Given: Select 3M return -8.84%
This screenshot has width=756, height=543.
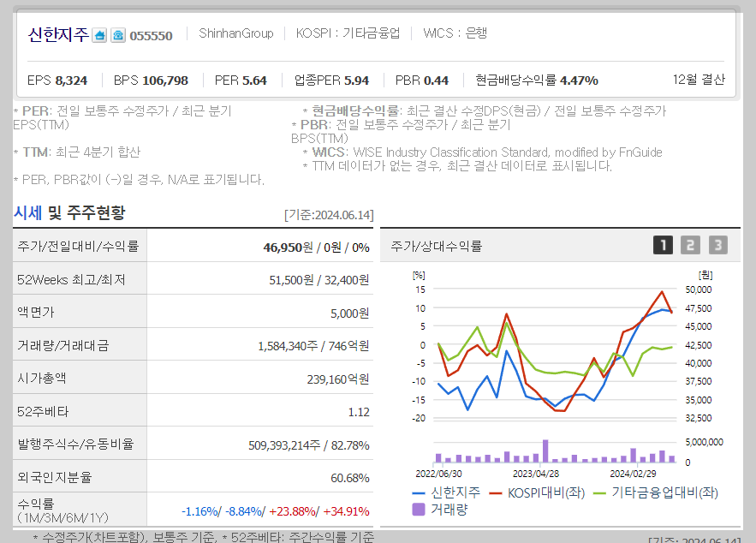Looking at the screenshot, I should pos(243,511).
